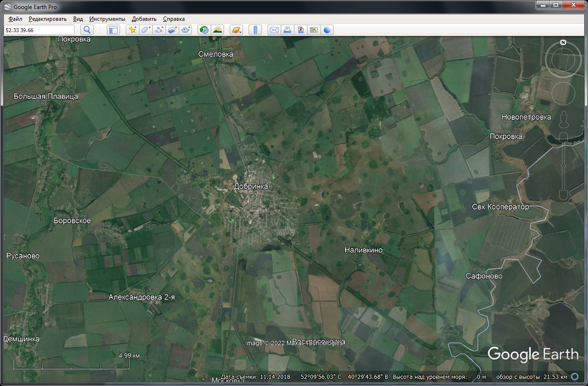This screenshot has width=588, height=386.
Task: Click the Наливкино map label
Action: pos(363,250)
